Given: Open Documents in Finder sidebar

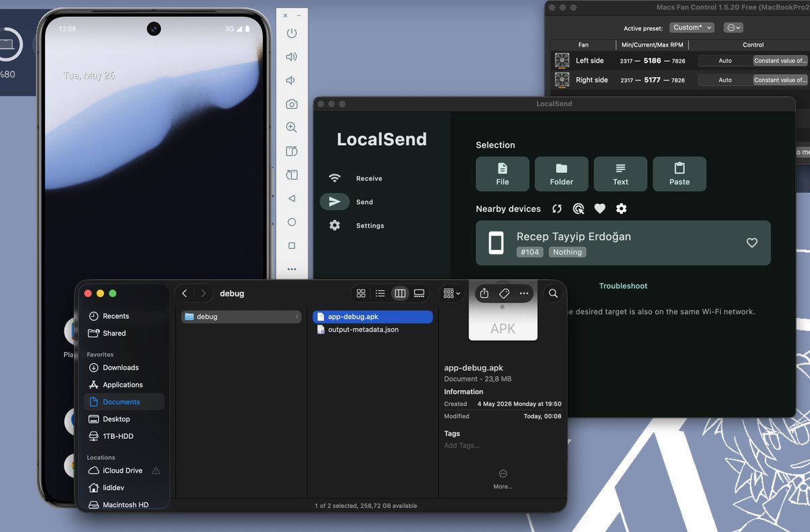Looking at the screenshot, I should 124,402.
